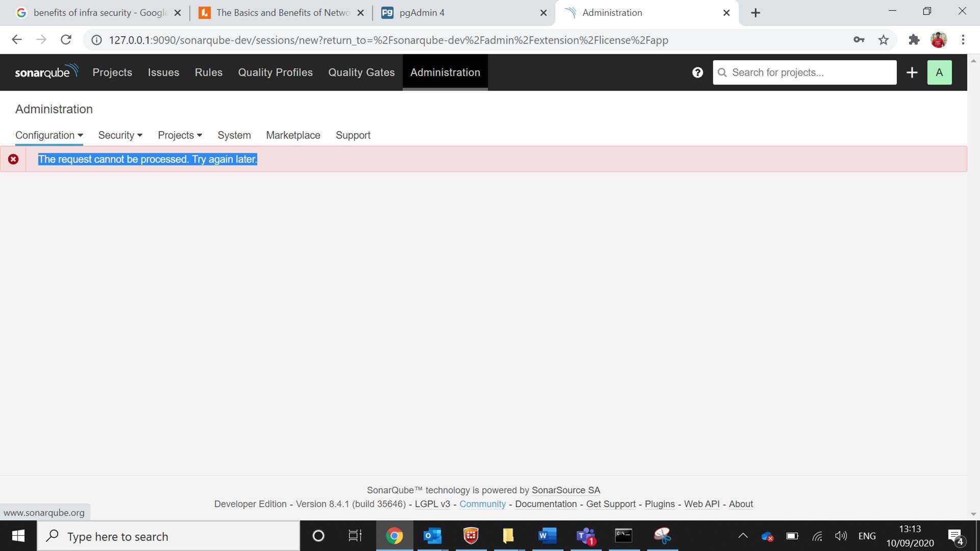980x551 pixels.
Task: Open the Chrome profile avatar
Action: [x=939, y=40]
